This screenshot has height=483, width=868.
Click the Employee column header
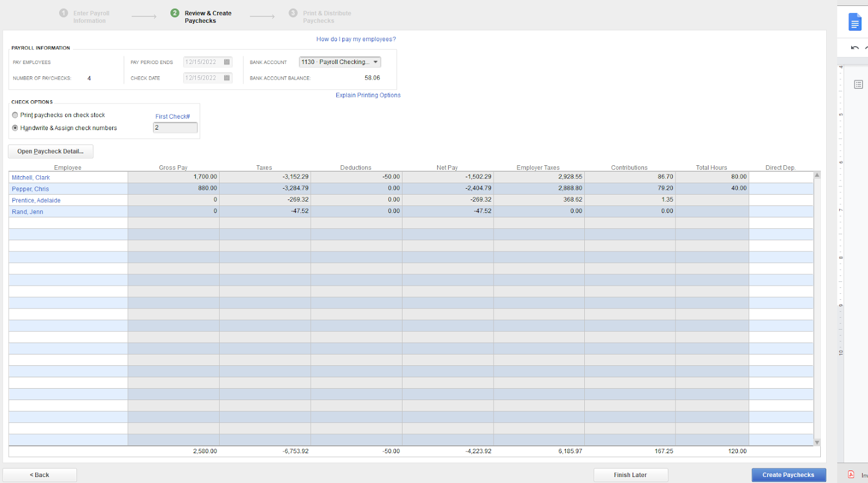pyautogui.click(x=68, y=168)
